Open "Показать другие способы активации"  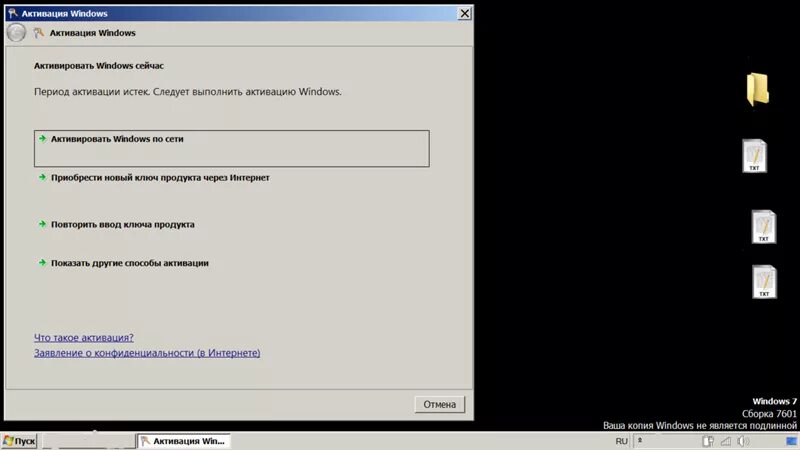click(x=130, y=263)
